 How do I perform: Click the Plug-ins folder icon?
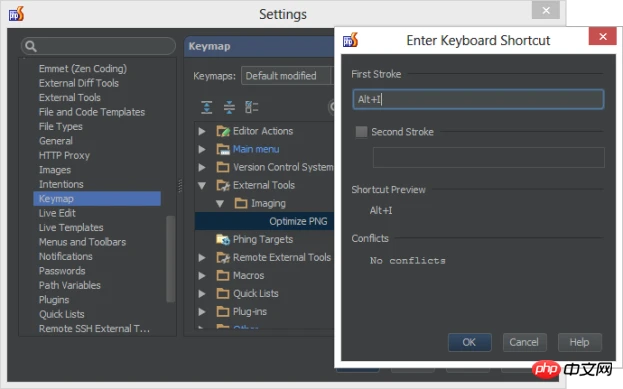coord(223,312)
